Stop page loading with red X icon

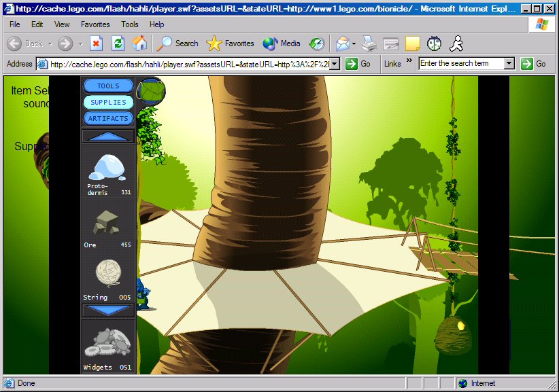96,43
